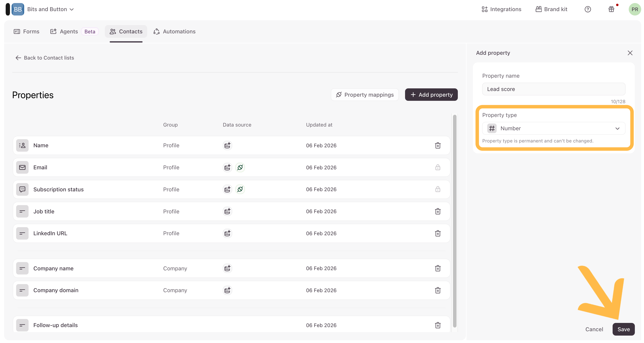The image size is (644, 343).
Task: Click the green integration icon for Subscription status
Action: coord(240,189)
